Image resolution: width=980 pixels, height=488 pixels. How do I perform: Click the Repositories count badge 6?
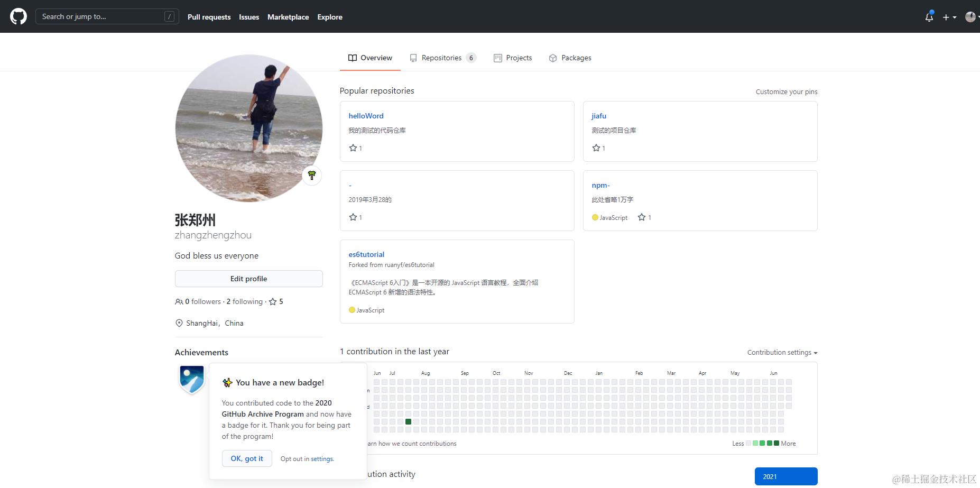[x=471, y=58]
